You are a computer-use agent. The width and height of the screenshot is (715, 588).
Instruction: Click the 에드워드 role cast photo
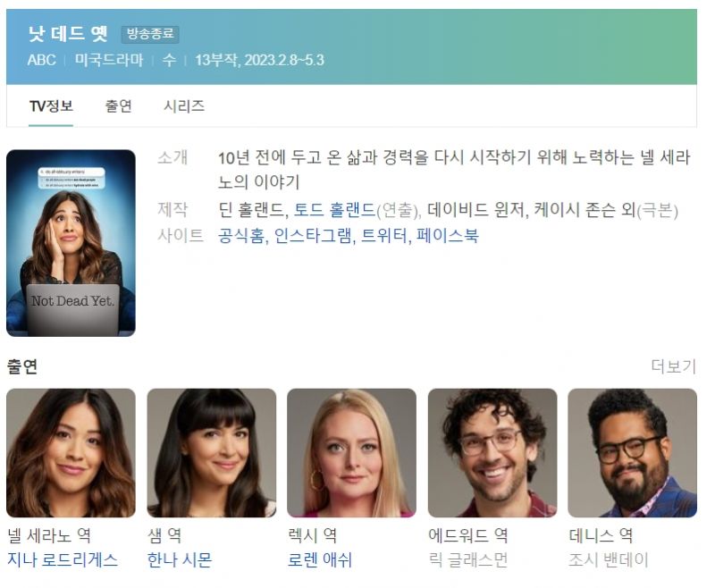pyautogui.click(x=492, y=453)
